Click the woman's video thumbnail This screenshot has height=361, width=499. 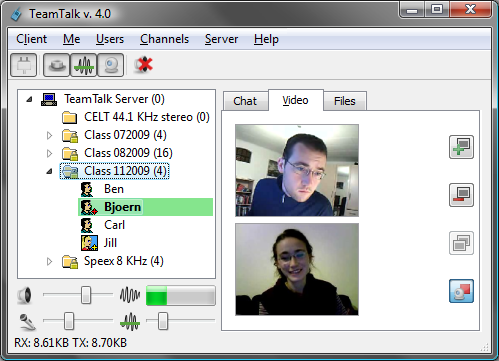(x=297, y=269)
